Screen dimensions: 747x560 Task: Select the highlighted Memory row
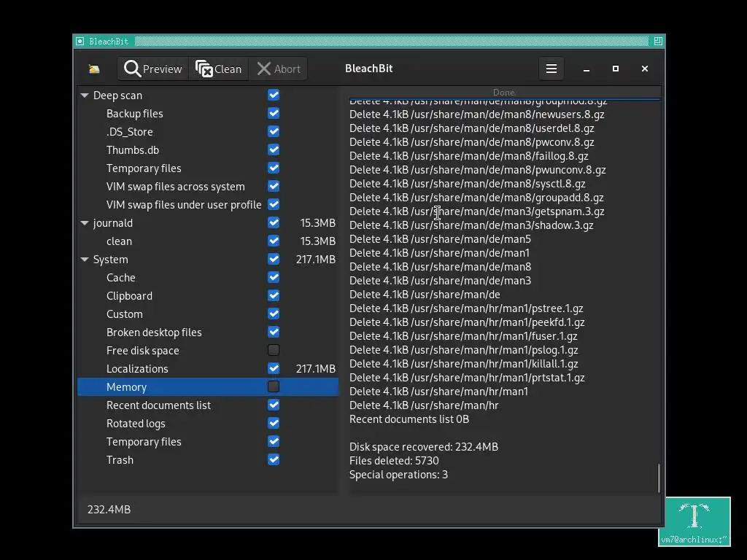click(x=208, y=386)
